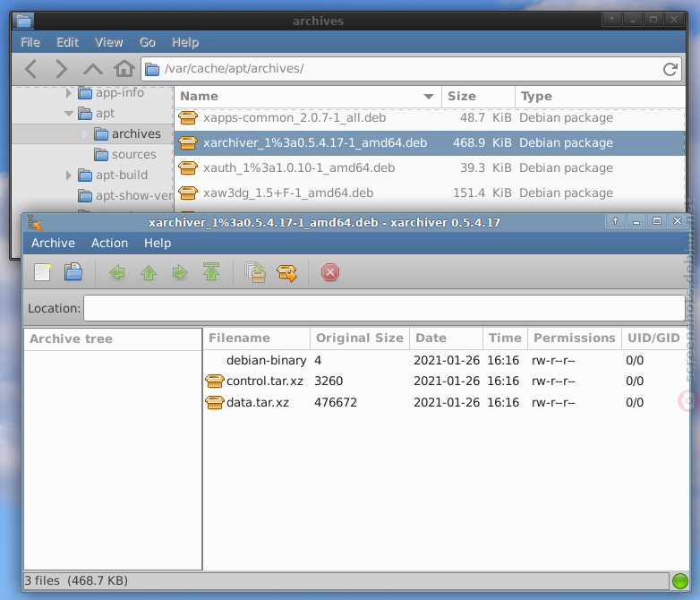Click the Open archive icon in xarchiver
The image size is (700, 600).
73,272
